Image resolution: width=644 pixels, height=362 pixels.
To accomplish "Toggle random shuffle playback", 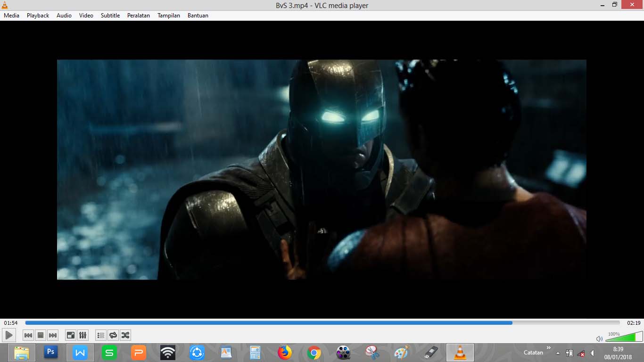I will pyautogui.click(x=125, y=335).
